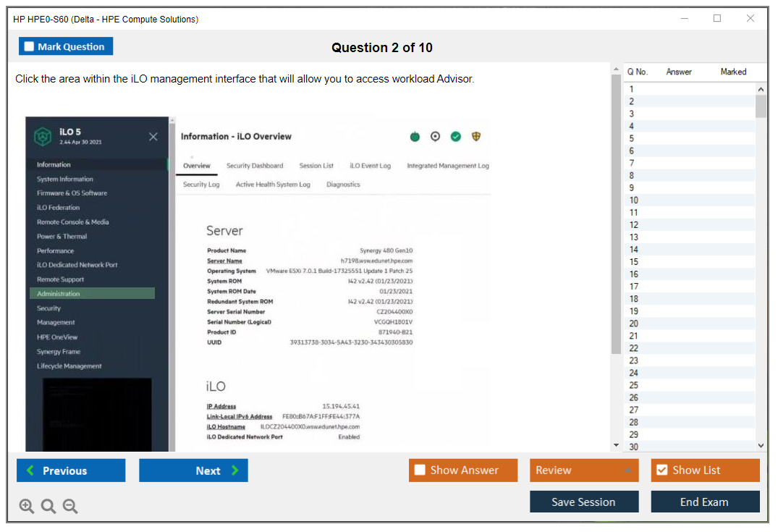Click the Save Session button
Image resolution: width=778 pixels, height=532 pixels.
583,502
